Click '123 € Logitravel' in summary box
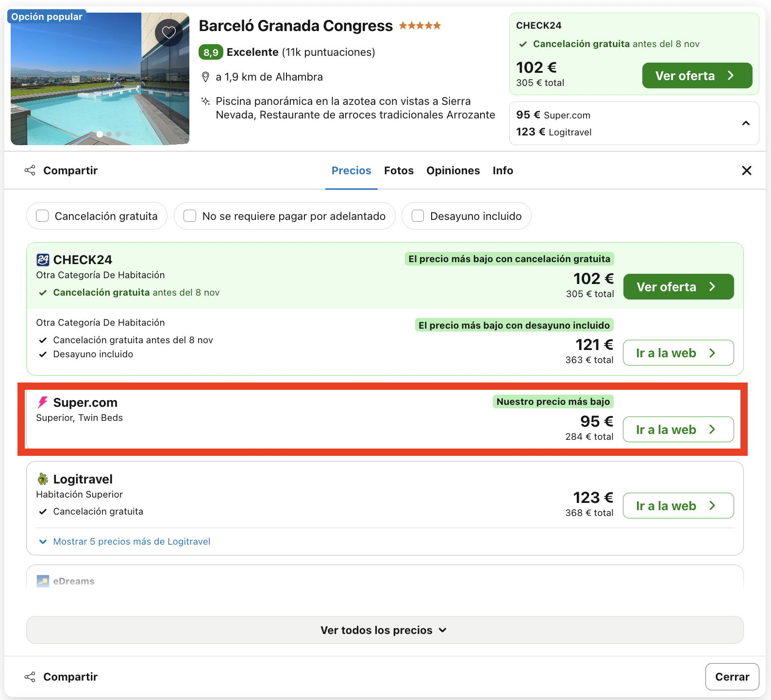This screenshot has height=700, width=771. [554, 132]
